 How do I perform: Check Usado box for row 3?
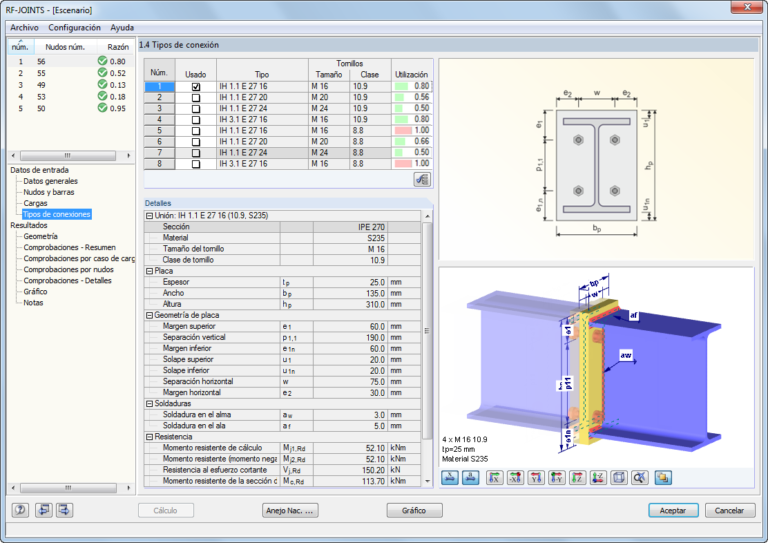point(196,109)
